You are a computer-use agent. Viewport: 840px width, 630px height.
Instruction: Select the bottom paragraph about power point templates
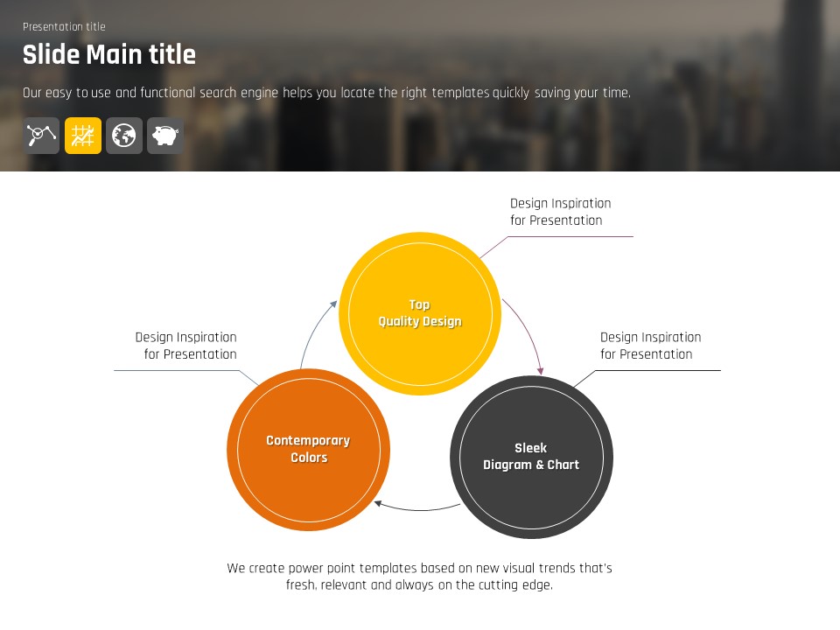[419, 577]
